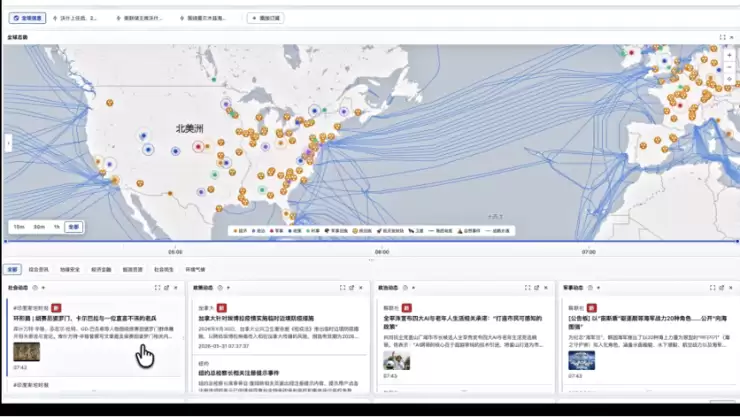Pop out the 军事动态 panel
The height and width of the screenshot is (417, 740).
[x=722, y=288]
